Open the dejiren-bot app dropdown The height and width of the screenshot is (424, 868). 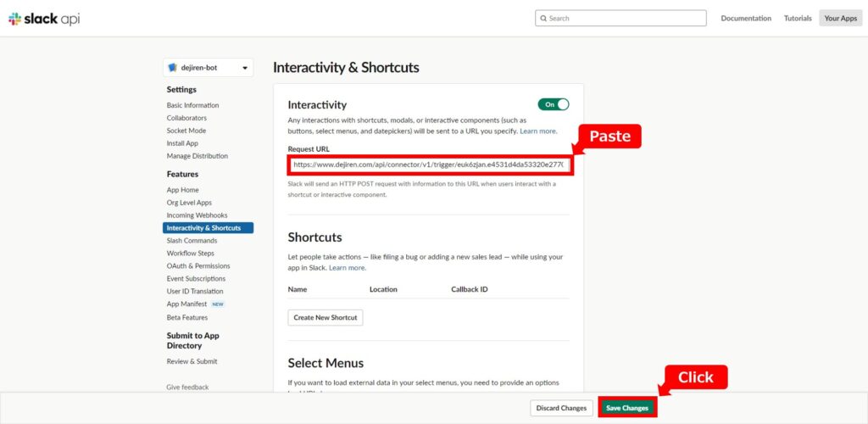209,68
